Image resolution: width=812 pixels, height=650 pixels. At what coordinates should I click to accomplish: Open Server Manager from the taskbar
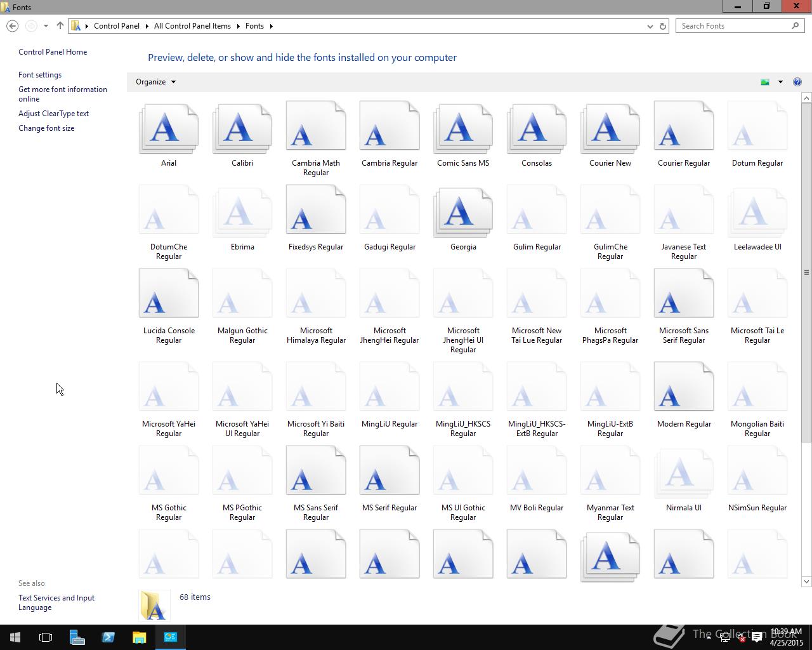tap(77, 637)
